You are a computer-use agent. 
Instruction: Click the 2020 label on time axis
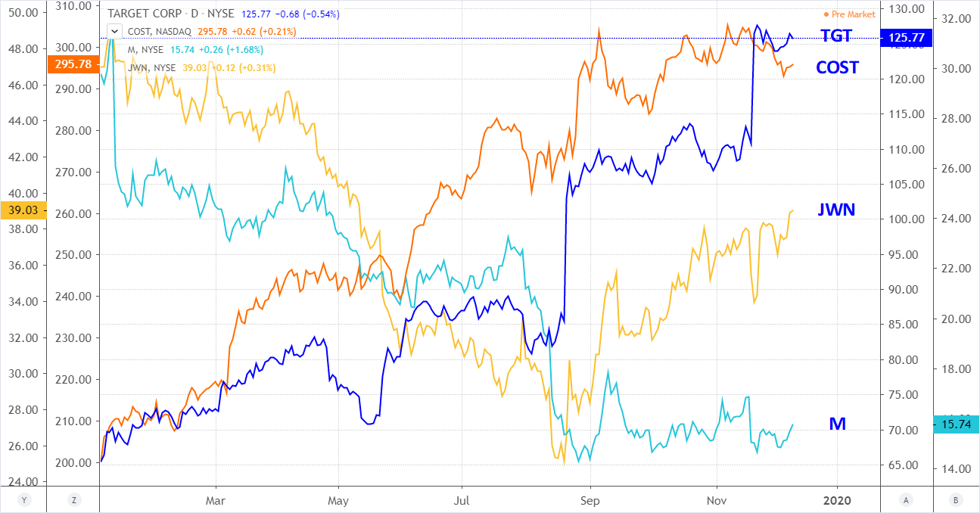tap(837, 500)
